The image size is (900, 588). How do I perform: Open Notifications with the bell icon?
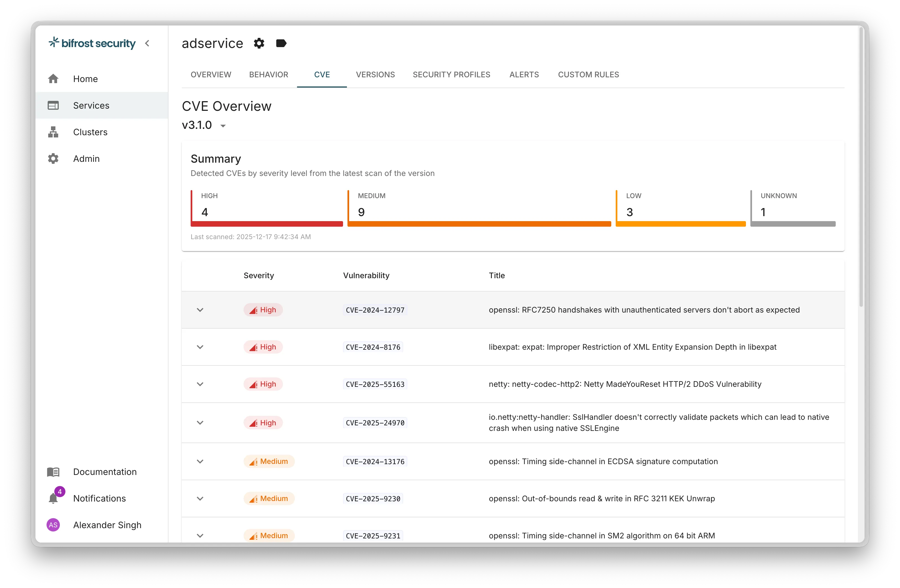pos(53,498)
